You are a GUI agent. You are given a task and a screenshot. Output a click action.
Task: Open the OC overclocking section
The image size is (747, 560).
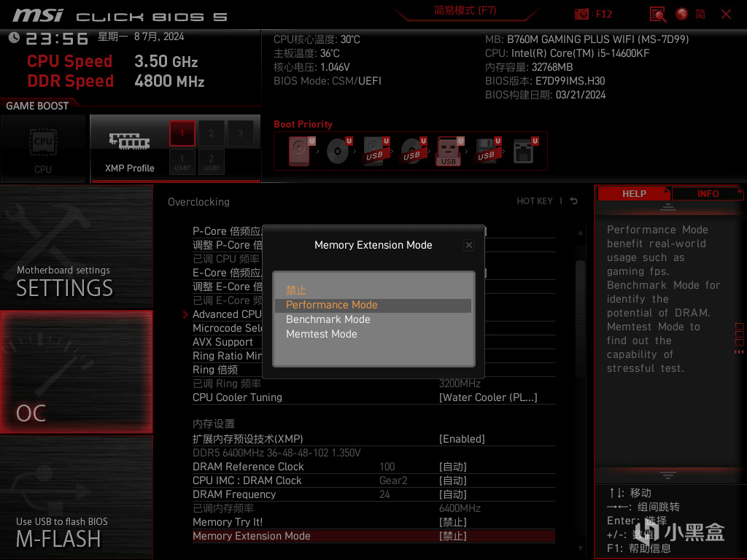click(76, 372)
